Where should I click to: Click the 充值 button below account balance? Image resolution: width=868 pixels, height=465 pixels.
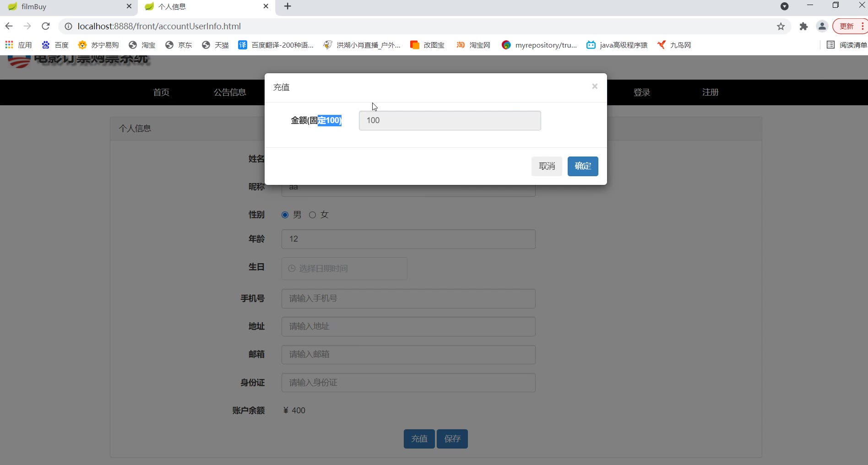tap(419, 439)
